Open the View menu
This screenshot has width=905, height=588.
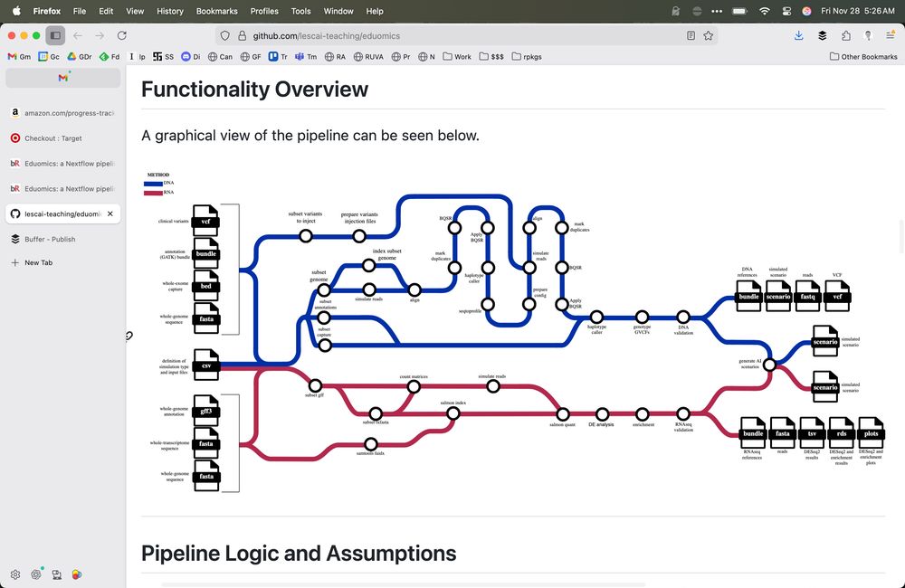tap(135, 11)
